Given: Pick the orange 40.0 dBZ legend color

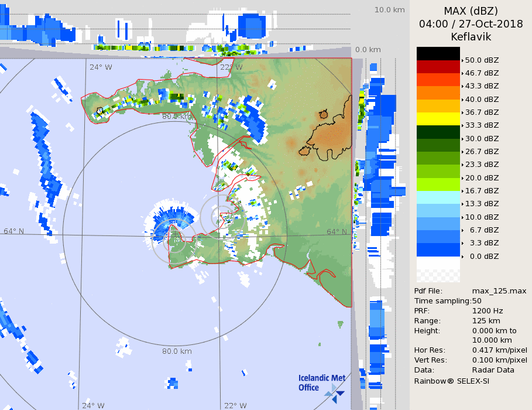Looking at the screenshot, I should click(x=438, y=93).
